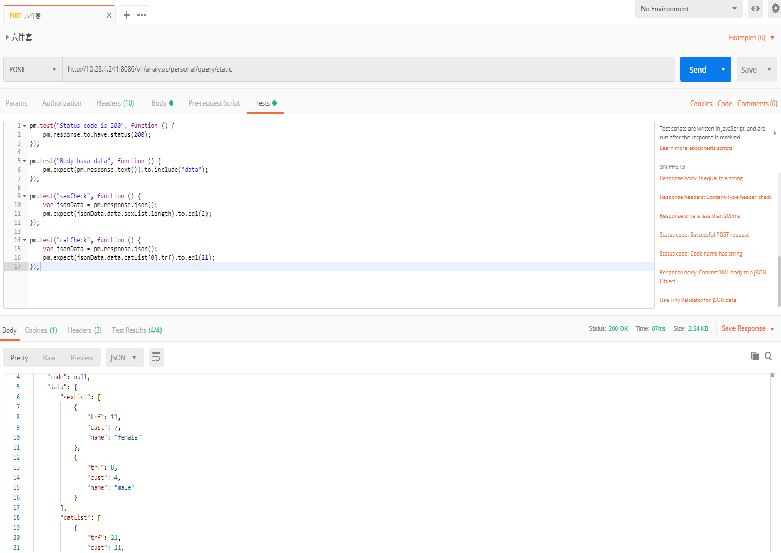Click the pm.response.to.have.status(200) code line

point(97,135)
